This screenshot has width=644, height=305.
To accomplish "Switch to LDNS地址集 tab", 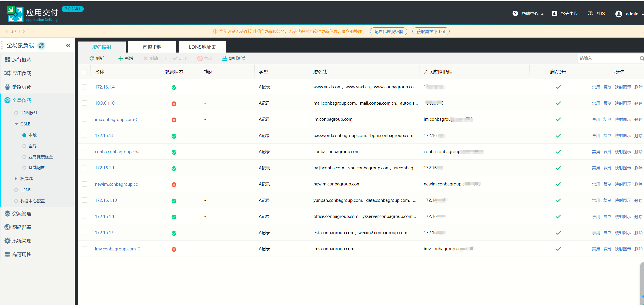I will pyautogui.click(x=202, y=47).
